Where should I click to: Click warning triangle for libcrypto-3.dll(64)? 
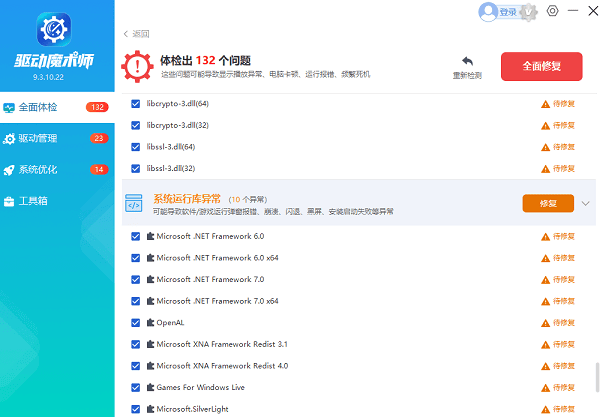[x=545, y=104]
